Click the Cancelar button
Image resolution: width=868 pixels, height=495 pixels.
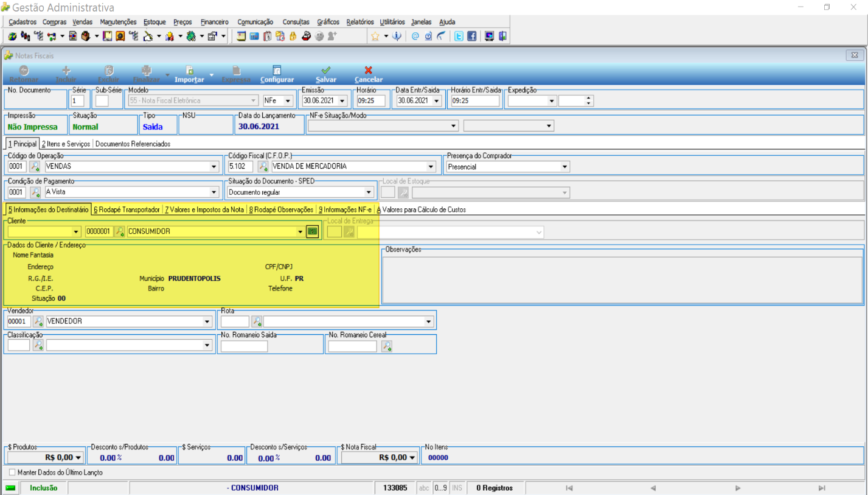(x=369, y=74)
